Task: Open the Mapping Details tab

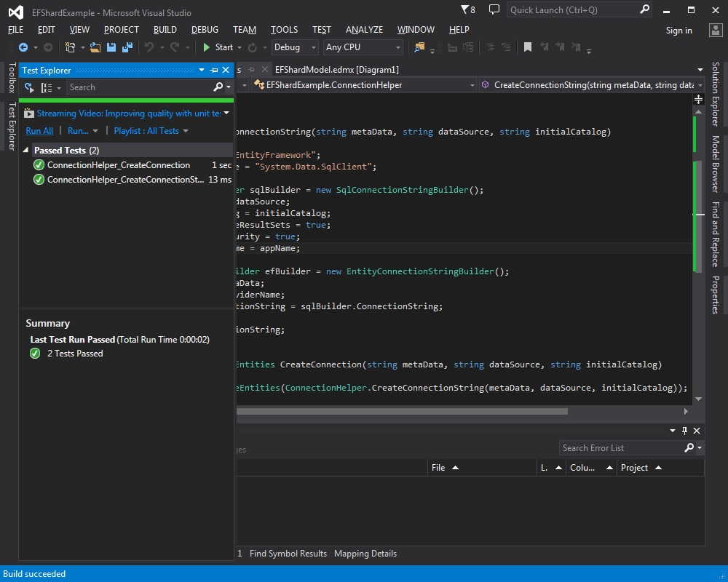Action: (365, 553)
